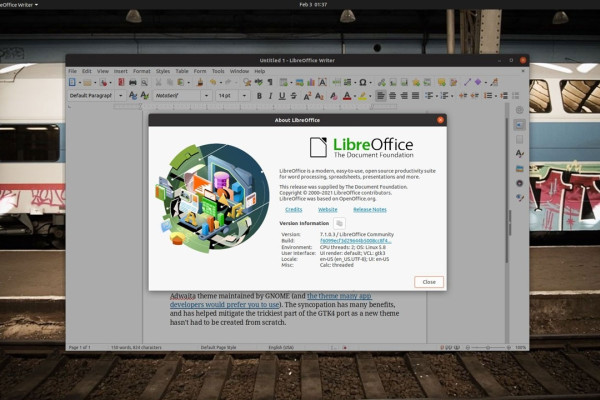The image size is (600, 400).
Task: Open the Website link in About dialog
Action: point(328,209)
